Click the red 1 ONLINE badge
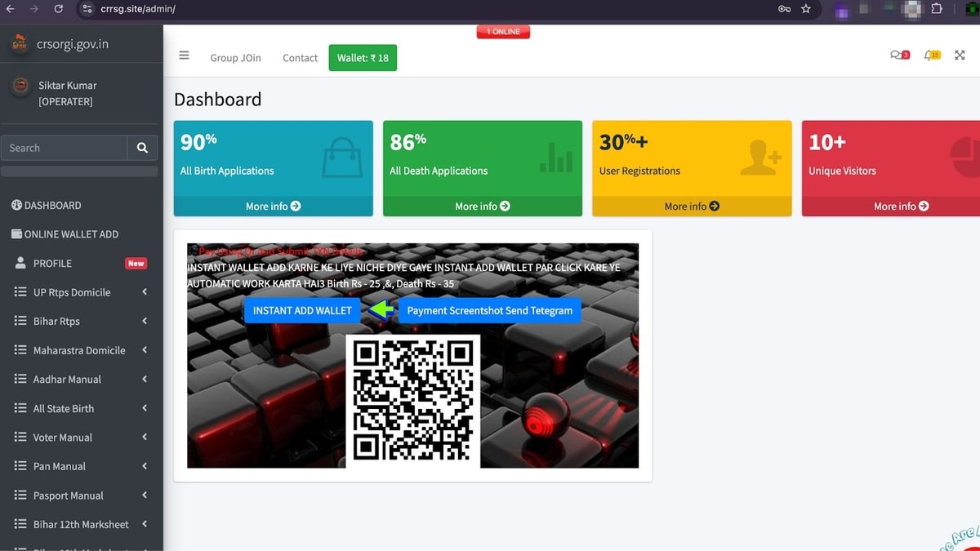Image resolution: width=980 pixels, height=551 pixels. pos(504,32)
